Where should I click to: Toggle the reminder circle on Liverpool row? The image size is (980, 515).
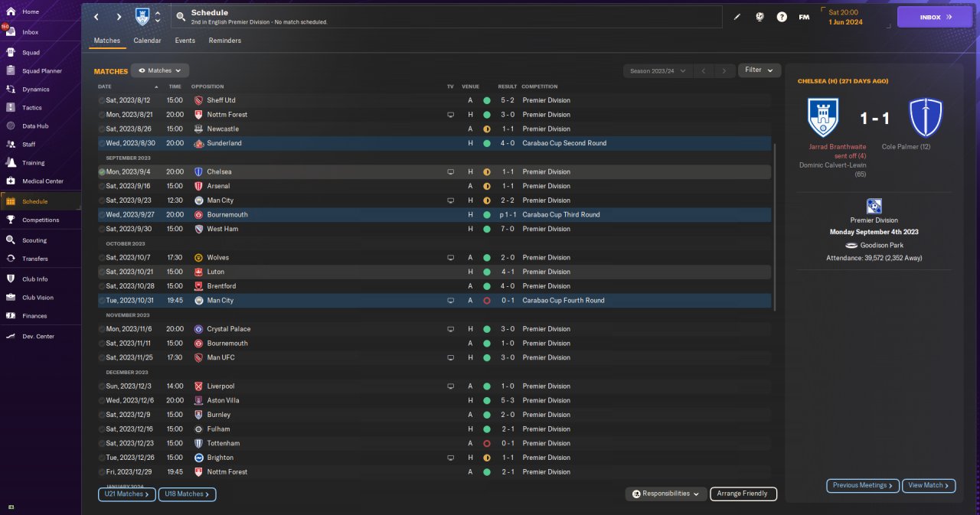point(102,386)
